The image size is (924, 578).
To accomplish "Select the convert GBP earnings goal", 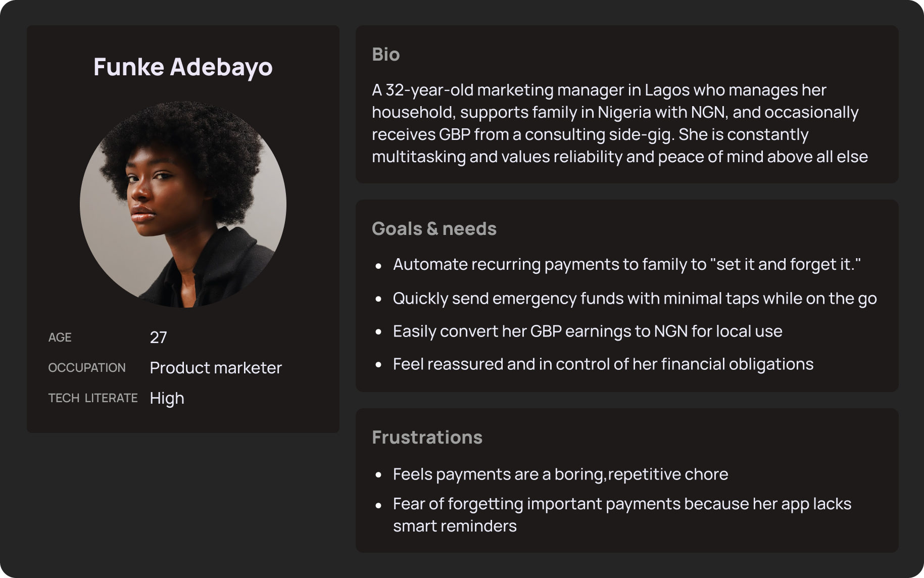I will click(588, 331).
